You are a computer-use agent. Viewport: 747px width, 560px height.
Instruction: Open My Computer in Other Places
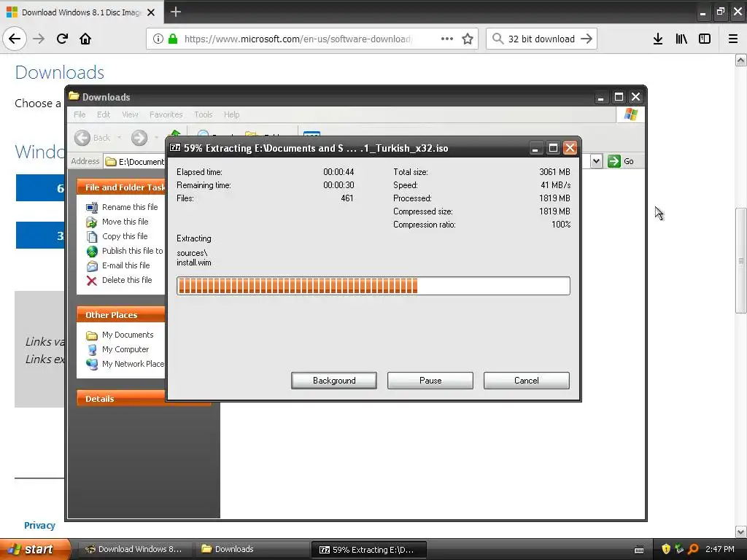coord(125,349)
